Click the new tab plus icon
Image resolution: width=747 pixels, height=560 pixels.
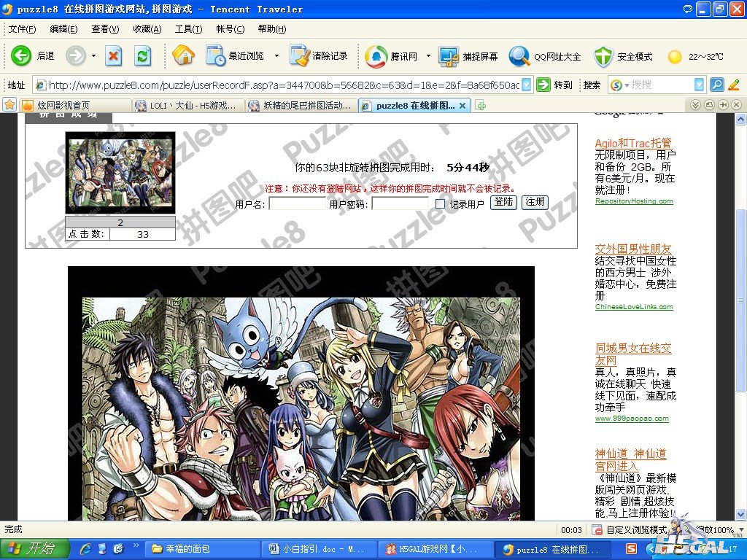[480, 106]
